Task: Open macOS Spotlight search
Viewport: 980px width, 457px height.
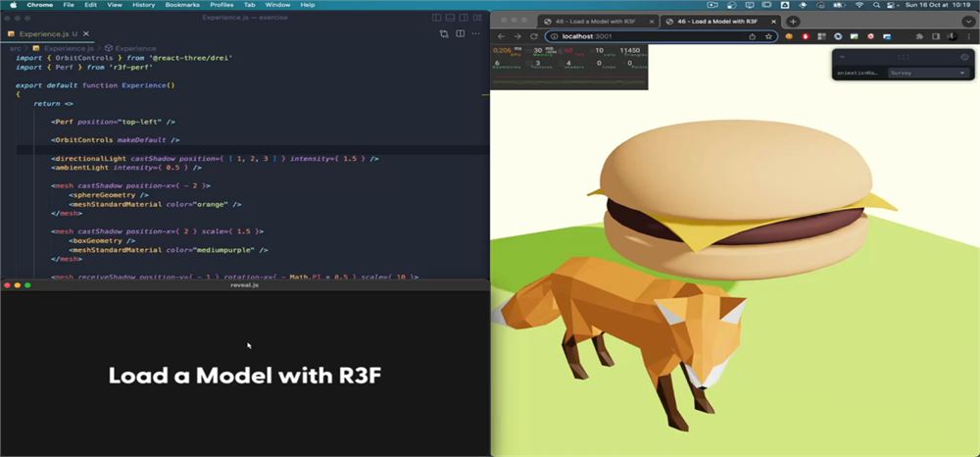Action: [876, 4]
